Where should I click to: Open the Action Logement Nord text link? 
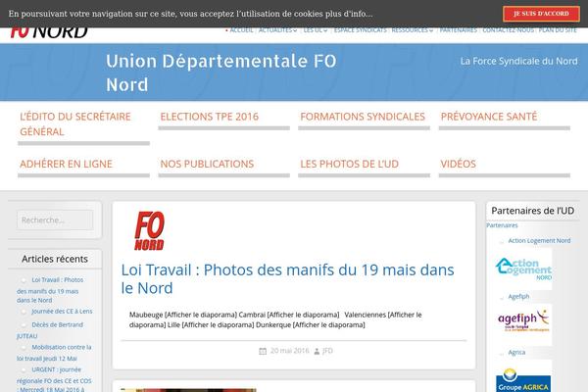tap(539, 241)
